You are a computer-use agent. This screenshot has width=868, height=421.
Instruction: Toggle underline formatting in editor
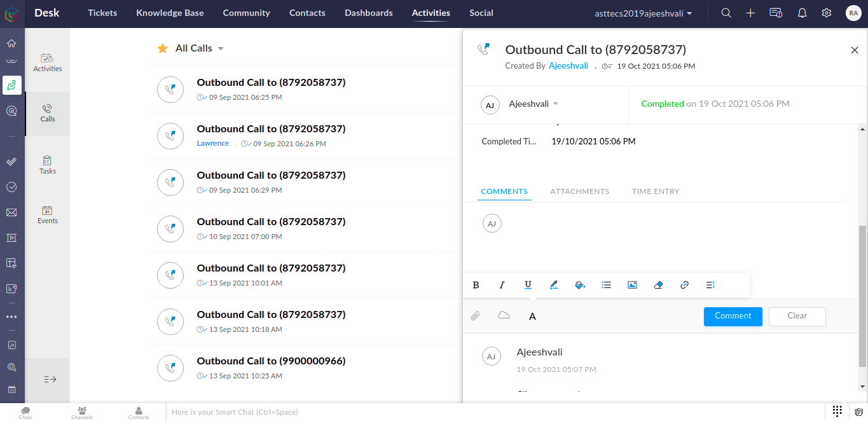click(528, 285)
